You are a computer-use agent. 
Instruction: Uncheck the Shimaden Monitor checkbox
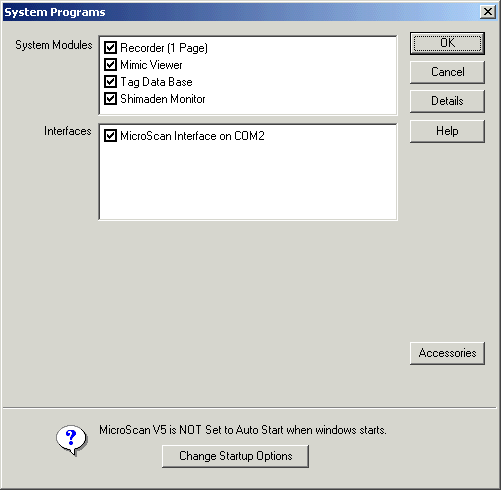pyautogui.click(x=110, y=99)
